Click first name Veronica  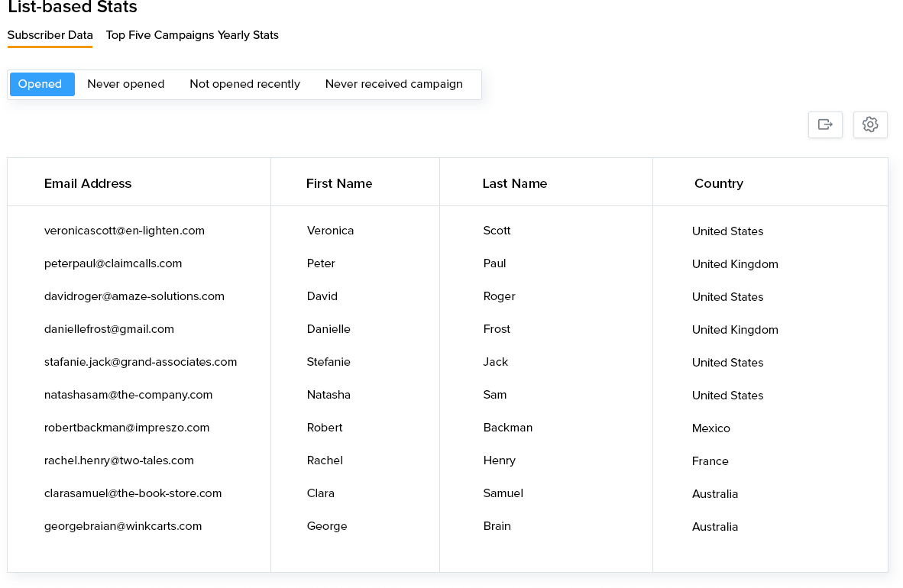pos(331,231)
